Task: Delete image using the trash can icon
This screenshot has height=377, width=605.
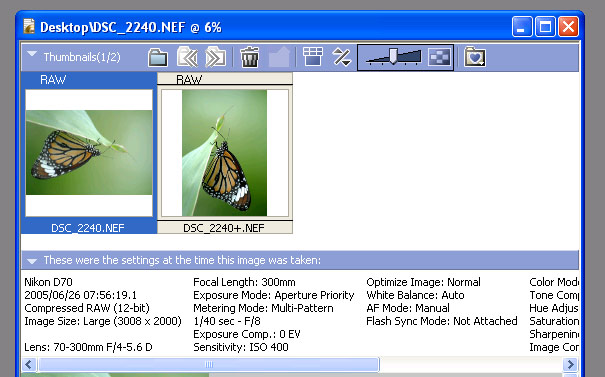Action: (250, 57)
